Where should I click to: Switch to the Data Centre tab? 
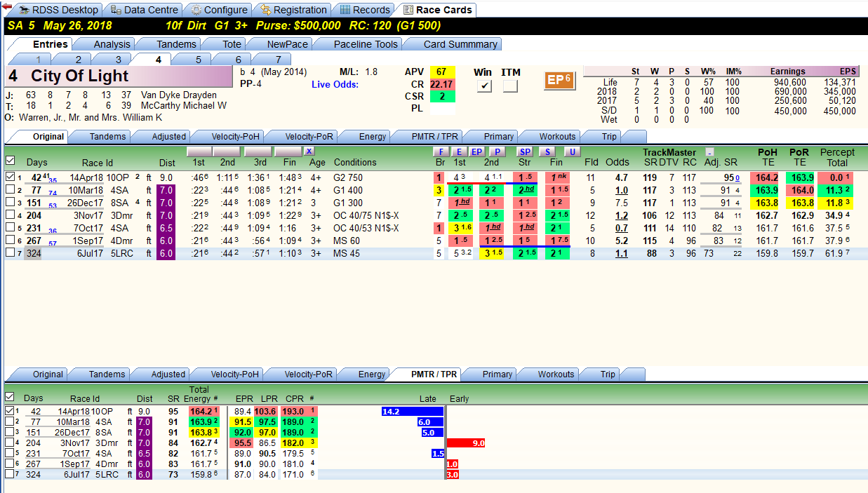pyautogui.click(x=144, y=10)
